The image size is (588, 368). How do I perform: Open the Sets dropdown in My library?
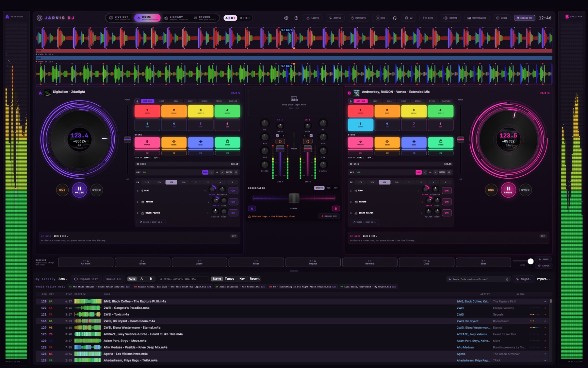62,279
